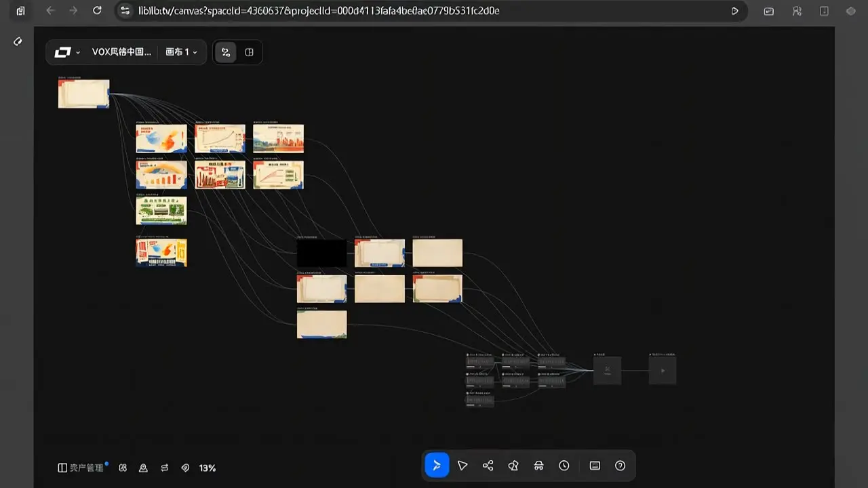Go back in the browser
Screen dimensions: 868x488
[50, 11]
